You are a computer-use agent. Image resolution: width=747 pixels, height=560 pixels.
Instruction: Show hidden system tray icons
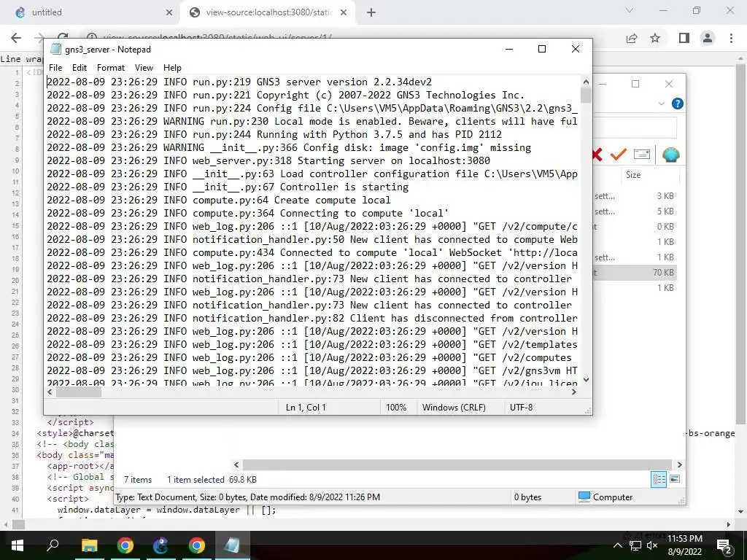(x=617, y=545)
